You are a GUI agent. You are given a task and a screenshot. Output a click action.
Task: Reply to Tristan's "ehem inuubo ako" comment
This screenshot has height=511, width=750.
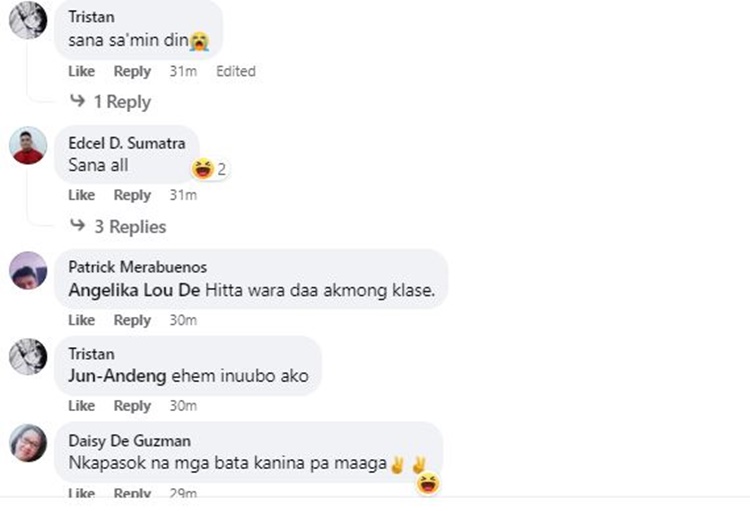point(132,406)
